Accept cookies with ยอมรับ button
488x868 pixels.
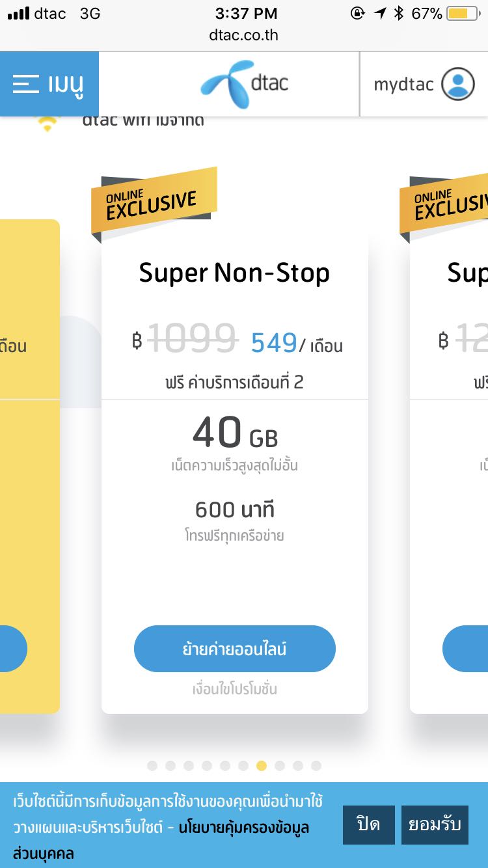pyautogui.click(x=435, y=824)
